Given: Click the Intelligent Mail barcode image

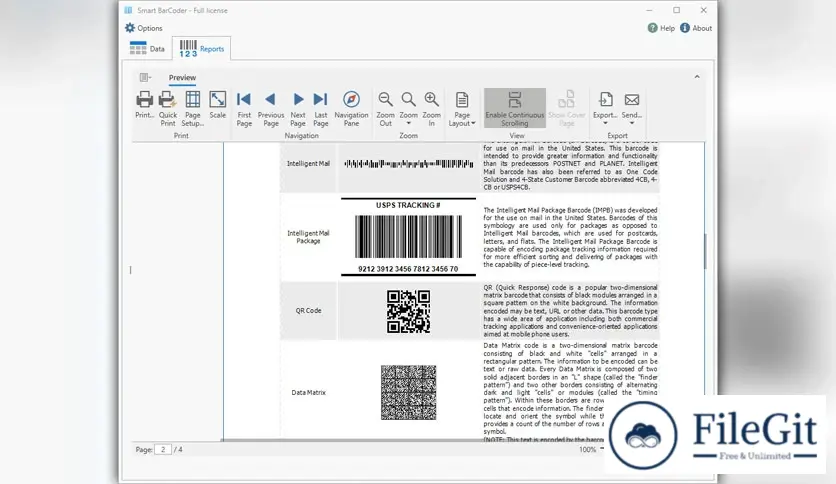Looking at the screenshot, I should [408, 164].
